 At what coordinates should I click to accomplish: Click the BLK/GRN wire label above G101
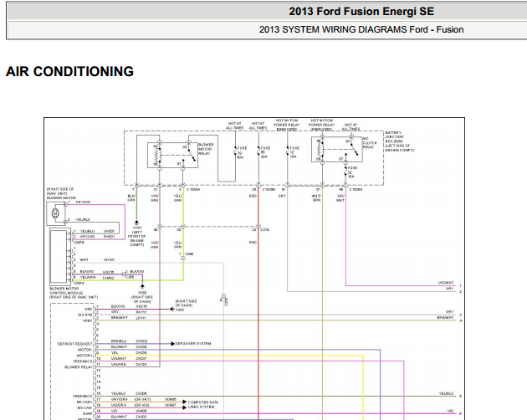point(131,197)
